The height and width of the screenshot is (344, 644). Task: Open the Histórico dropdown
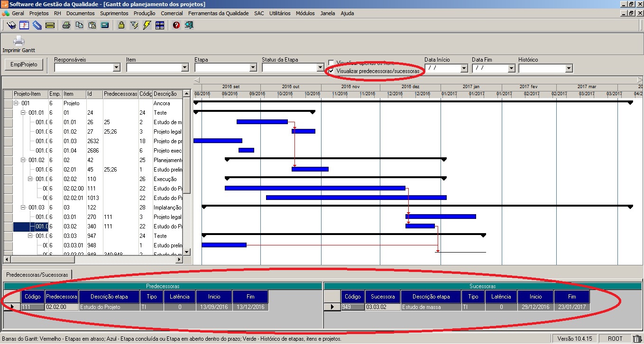(569, 68)
